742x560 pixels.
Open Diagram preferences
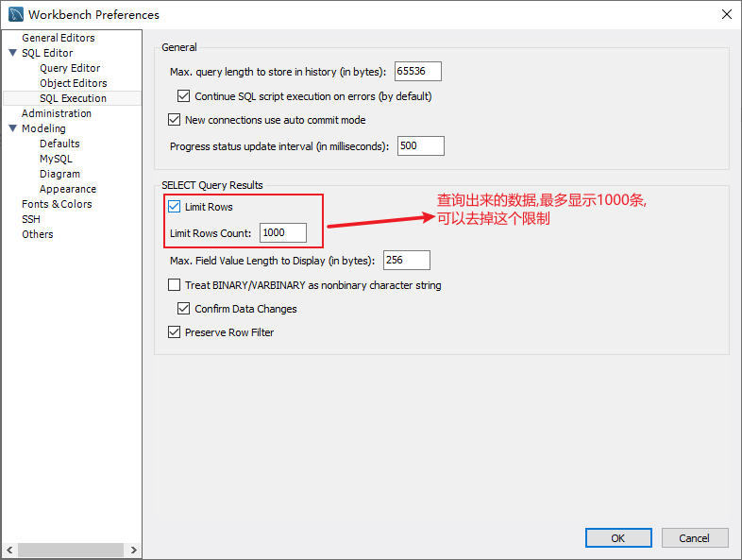pos(59,174)
